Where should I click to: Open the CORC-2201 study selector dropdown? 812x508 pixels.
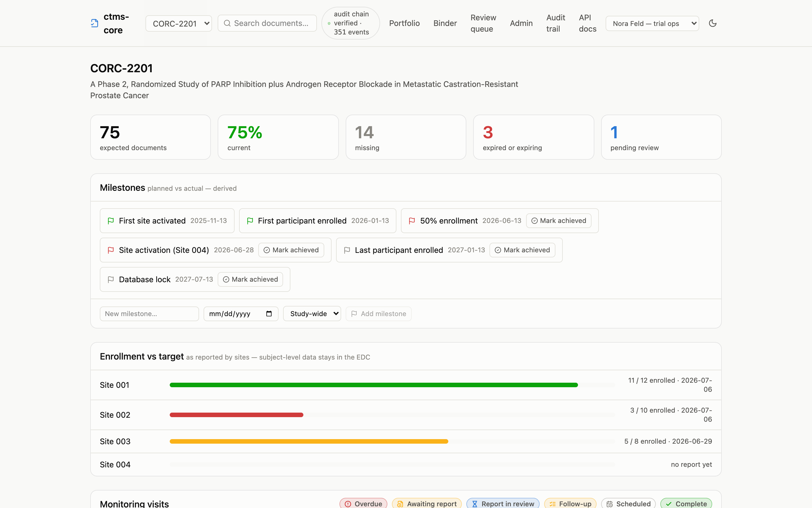[x=178, y=23]
